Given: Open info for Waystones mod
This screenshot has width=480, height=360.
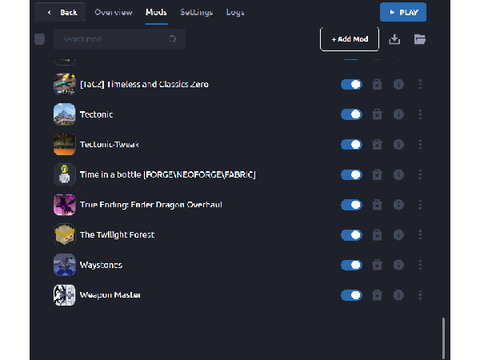Looking at the screenshot, I should [398, 265].
